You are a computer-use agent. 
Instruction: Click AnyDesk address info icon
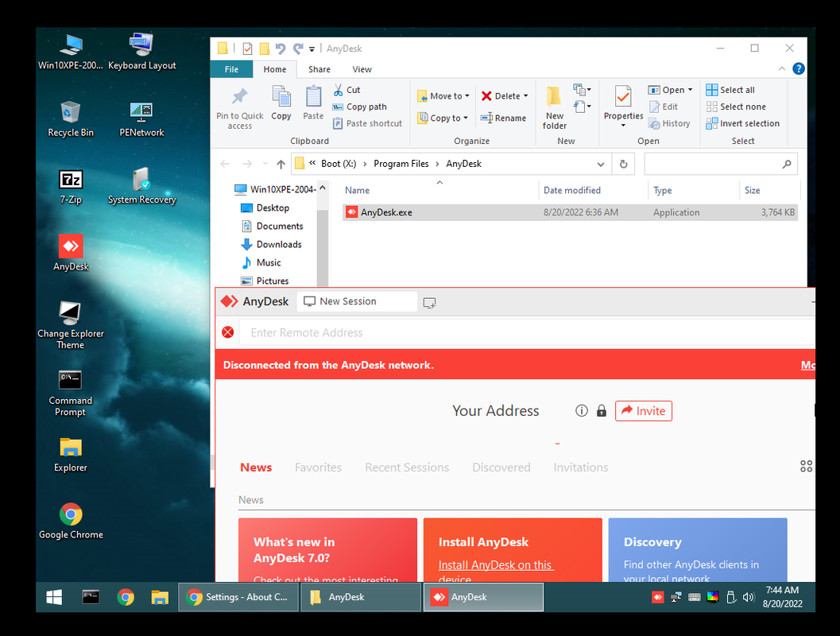pyautogui.click(x=581, y=410)
